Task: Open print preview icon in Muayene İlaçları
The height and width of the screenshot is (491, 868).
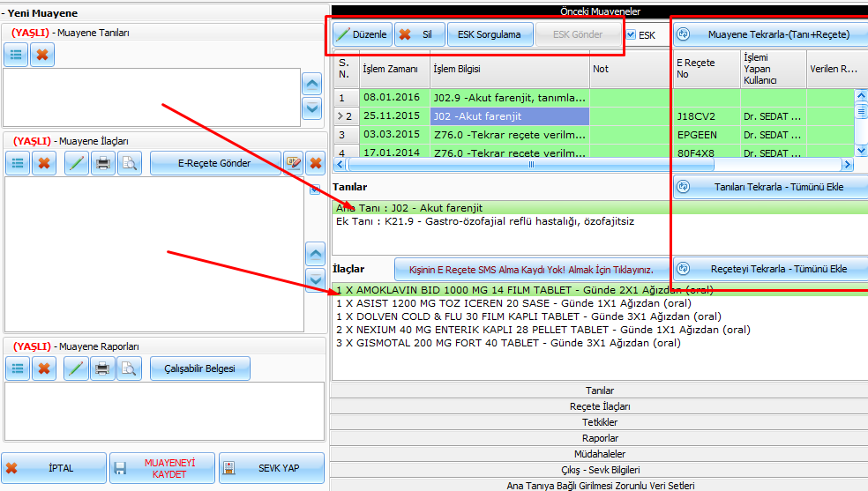Action: click(x=129, y=163)
